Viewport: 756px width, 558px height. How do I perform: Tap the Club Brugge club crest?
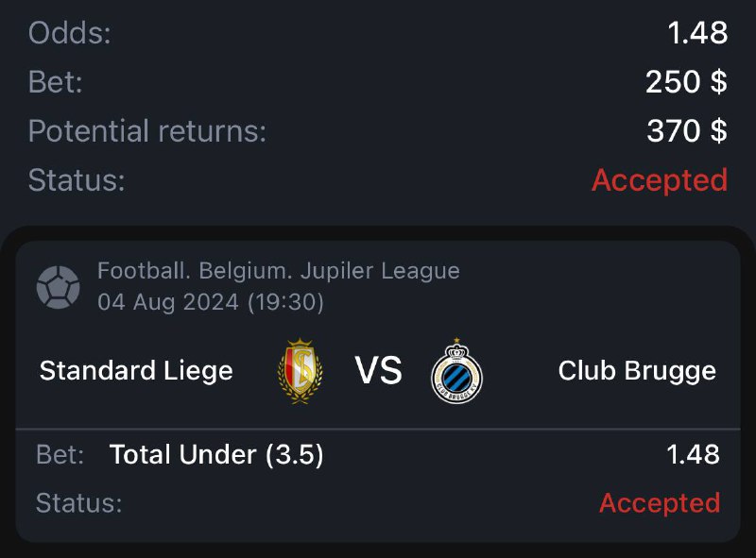click(x=456, y=371)
